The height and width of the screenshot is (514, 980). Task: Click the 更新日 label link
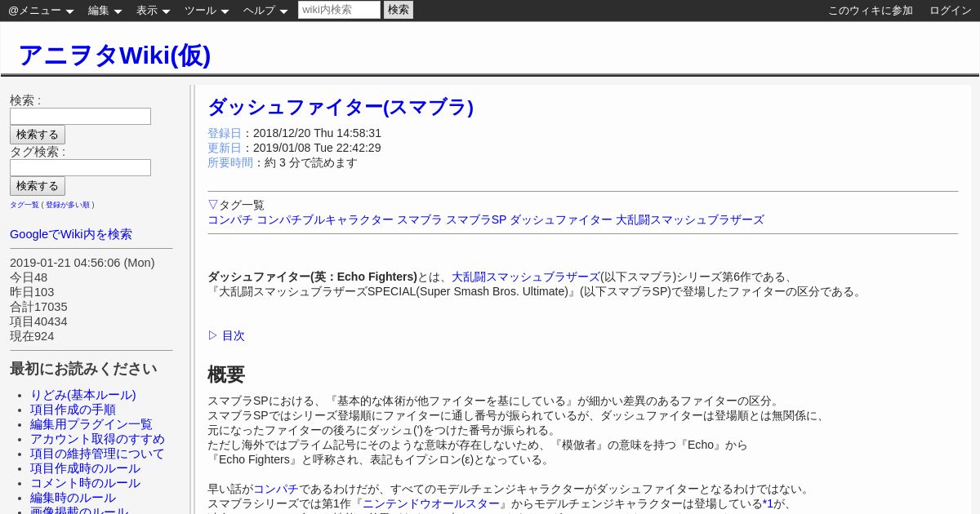coord(225,148)
